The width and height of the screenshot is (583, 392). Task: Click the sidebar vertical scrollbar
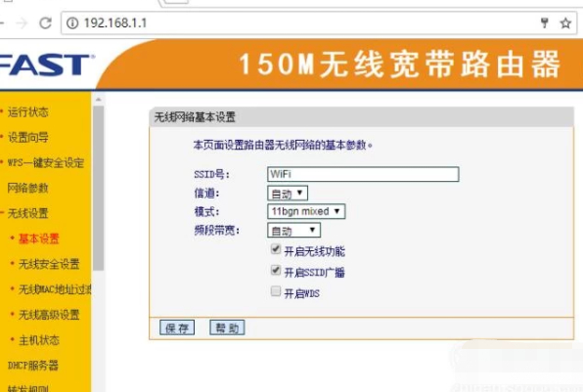[99, 188]
